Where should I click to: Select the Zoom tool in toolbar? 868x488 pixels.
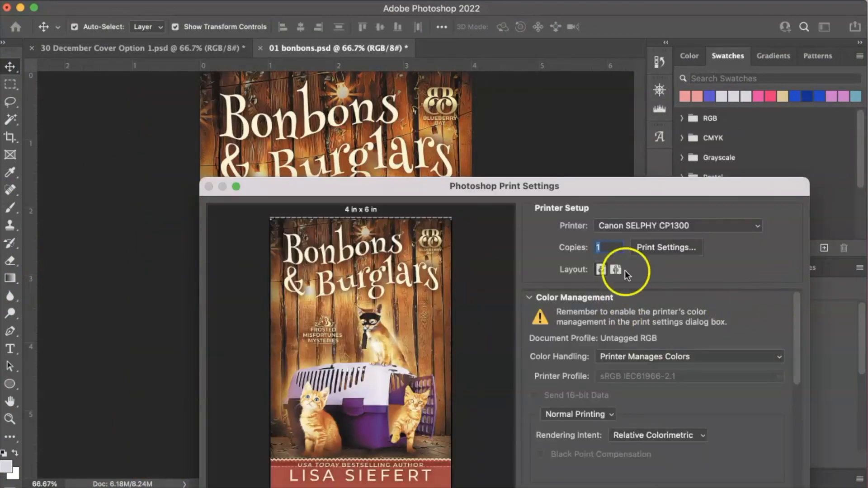tap(10, 419)
